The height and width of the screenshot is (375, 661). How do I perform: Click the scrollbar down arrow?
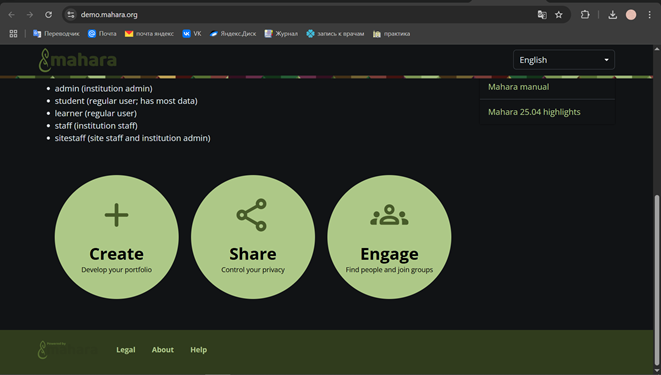click(x=657, y=371)
